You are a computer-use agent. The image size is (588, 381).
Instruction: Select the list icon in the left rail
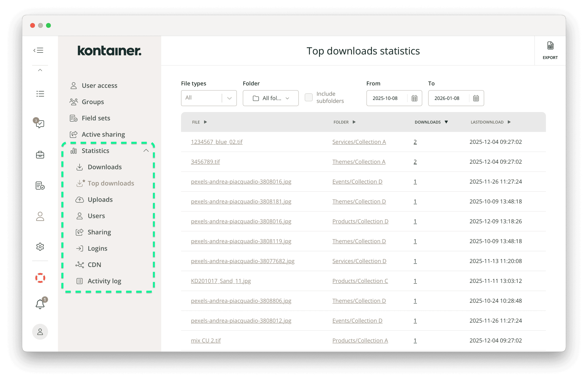pyautogui.click(x=40, y=94)
